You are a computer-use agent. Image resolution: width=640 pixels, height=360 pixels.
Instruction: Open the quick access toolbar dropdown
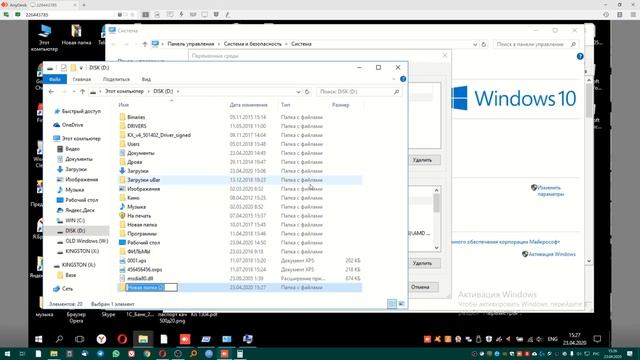click(x=81, y=68)
